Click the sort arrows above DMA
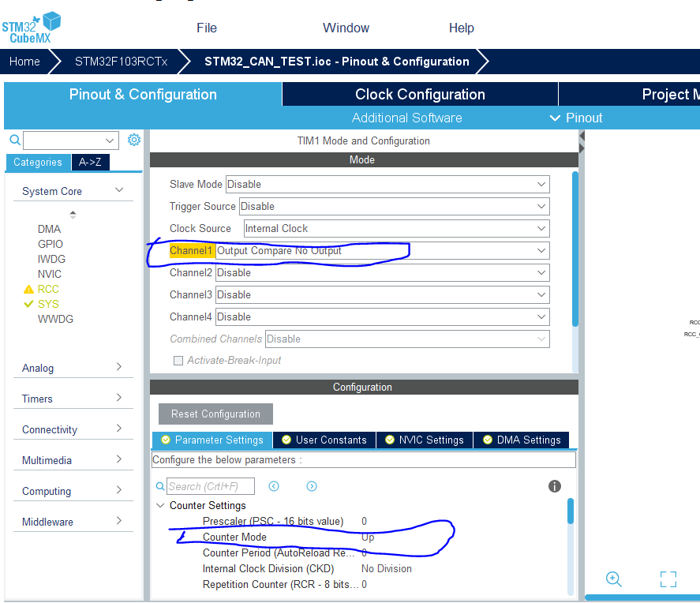This screenshot has height=603, width=700. 73,214
